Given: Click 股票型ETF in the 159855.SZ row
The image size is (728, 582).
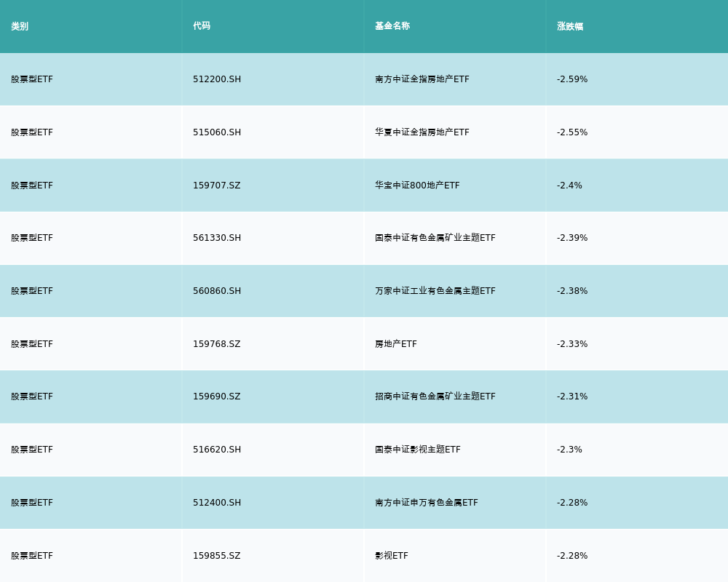Looking at the screenshot, I should point(32,556).
